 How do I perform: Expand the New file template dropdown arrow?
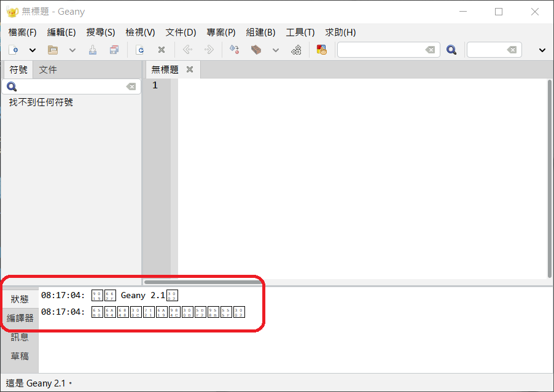pyautogui.click(x=33, y=50)
